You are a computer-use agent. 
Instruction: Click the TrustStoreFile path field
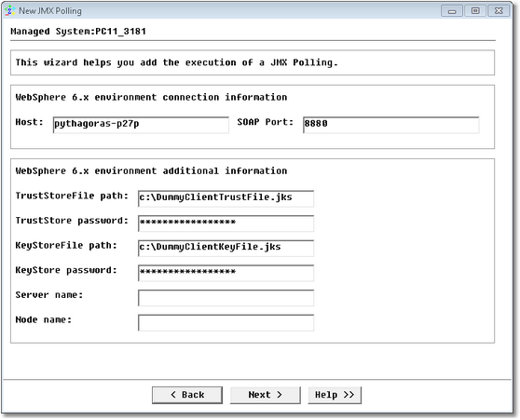pyautogui.click(x=226, y=198)
